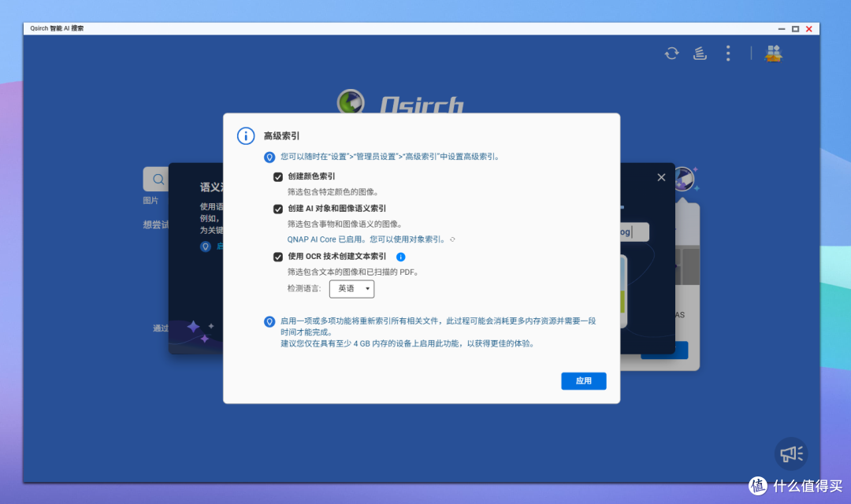Click the lightbulb icon in the semantic search popup
Viewport: 851px width, 504px height.
(x=205, y=246)
